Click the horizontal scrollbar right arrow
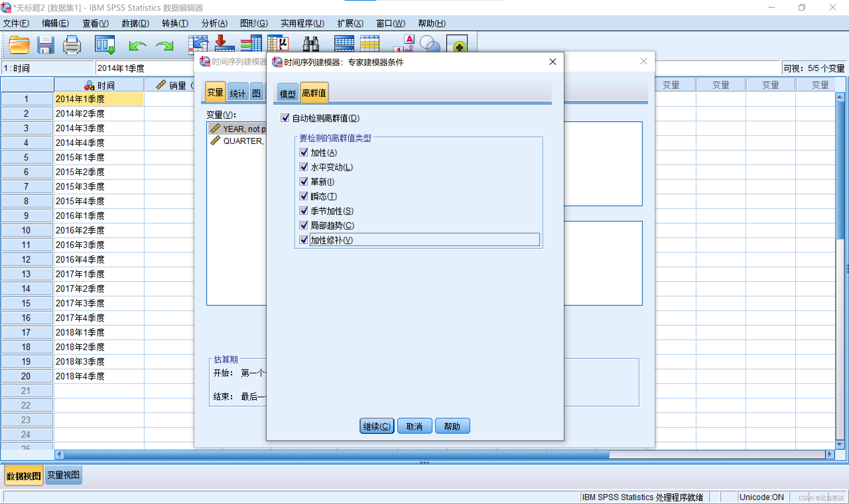 tap(830, 454)
